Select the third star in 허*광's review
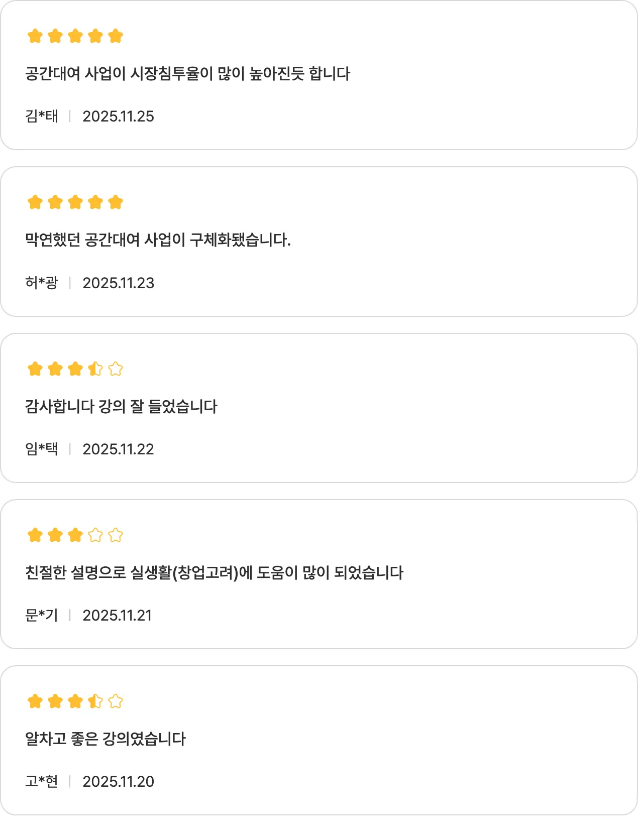The height and width of the screenshot is (840, 638). [x=75, y=202]
